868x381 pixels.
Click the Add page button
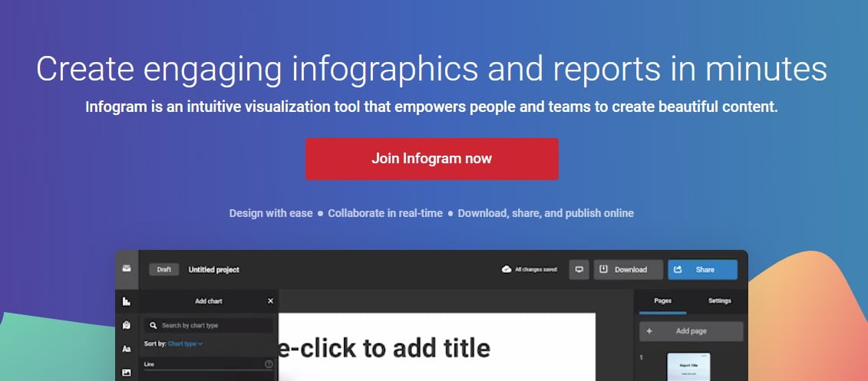coord(691,331)
